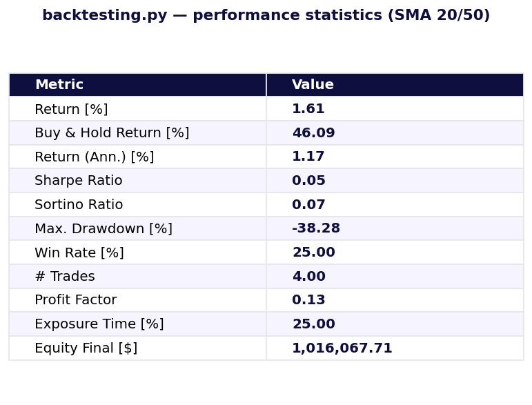Select the '# Trades' label
This screenshot has height=405, width=532.
coord(65,277)
